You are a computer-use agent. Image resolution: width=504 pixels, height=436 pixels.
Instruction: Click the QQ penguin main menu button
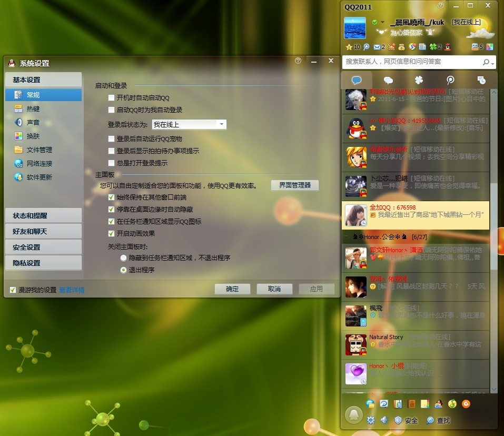click(x=353, y=414)
